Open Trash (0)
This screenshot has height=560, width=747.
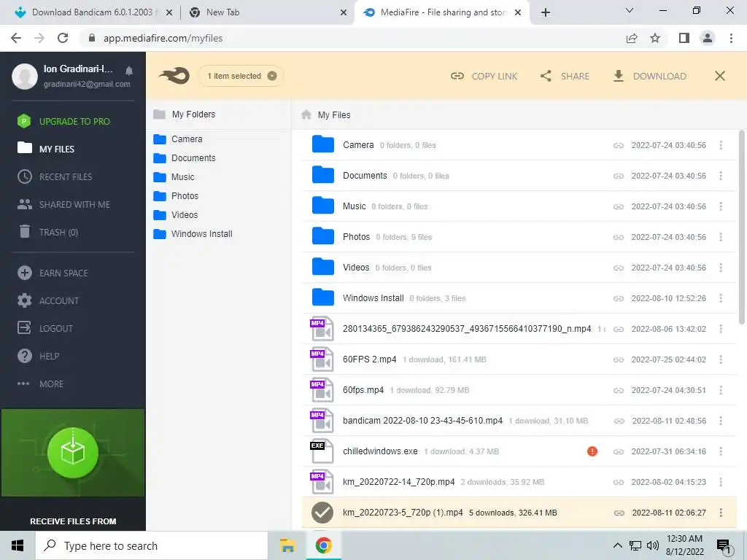point(47,232)
